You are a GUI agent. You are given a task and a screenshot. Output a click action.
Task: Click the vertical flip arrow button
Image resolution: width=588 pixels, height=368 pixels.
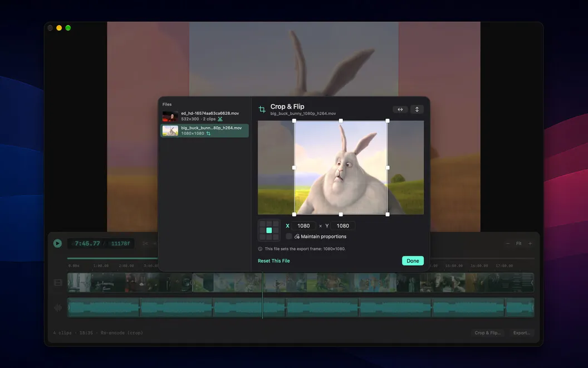(x=416, y=109)
